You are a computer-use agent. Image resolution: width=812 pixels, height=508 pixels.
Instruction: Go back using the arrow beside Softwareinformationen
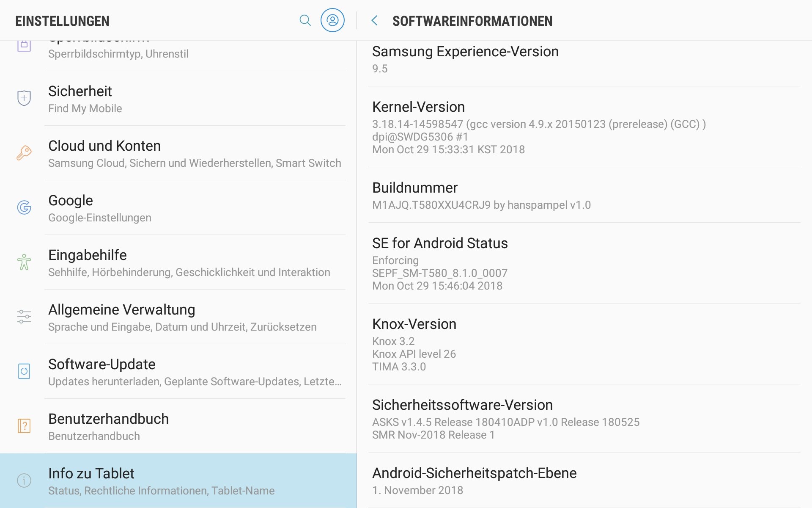374,20
